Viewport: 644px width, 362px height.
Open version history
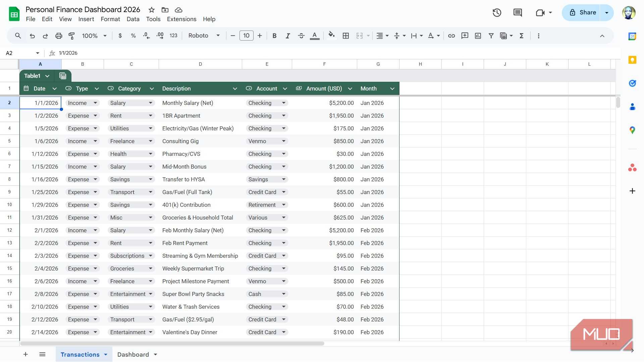[497, 12]
